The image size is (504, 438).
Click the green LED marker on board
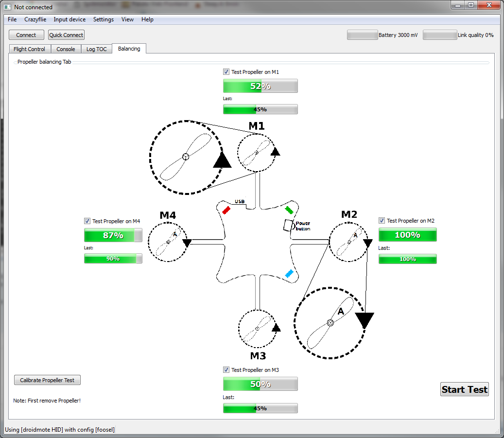pos(289,210)
